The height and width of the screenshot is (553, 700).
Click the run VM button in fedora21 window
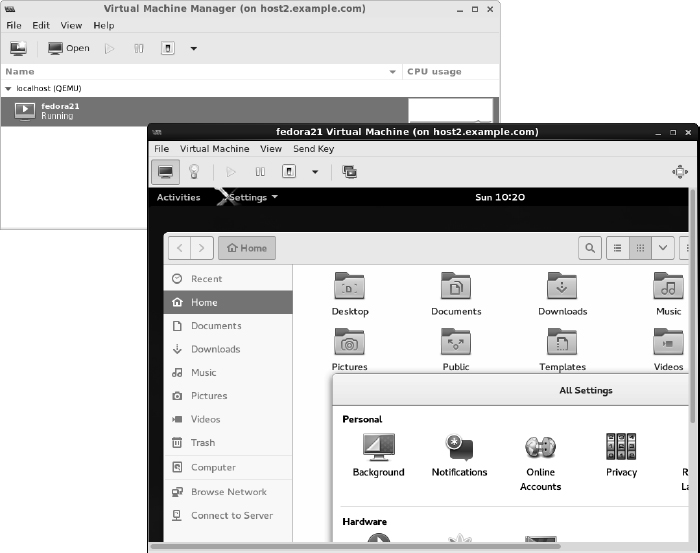231,172
